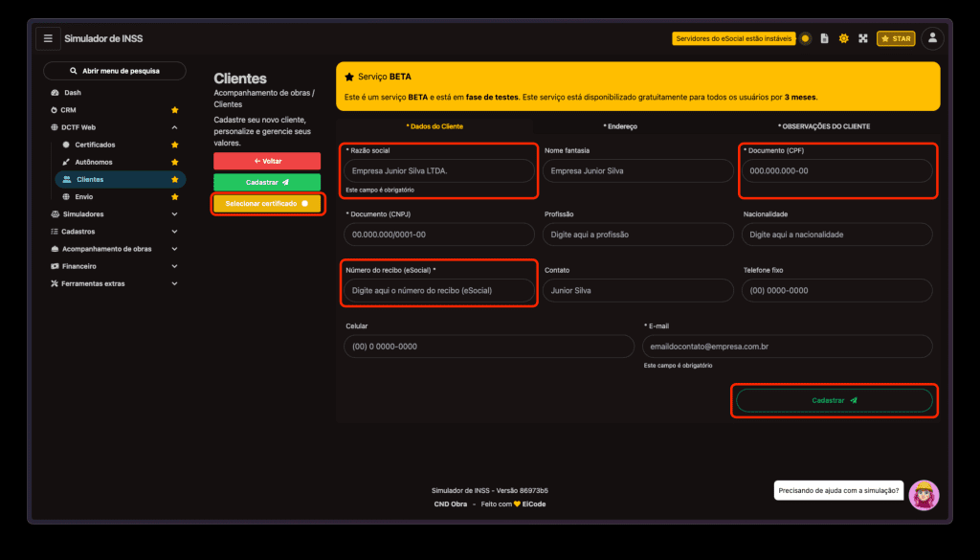Click the Telefone fixo input field
980x560 pixels.
click(x=836, y=291)
